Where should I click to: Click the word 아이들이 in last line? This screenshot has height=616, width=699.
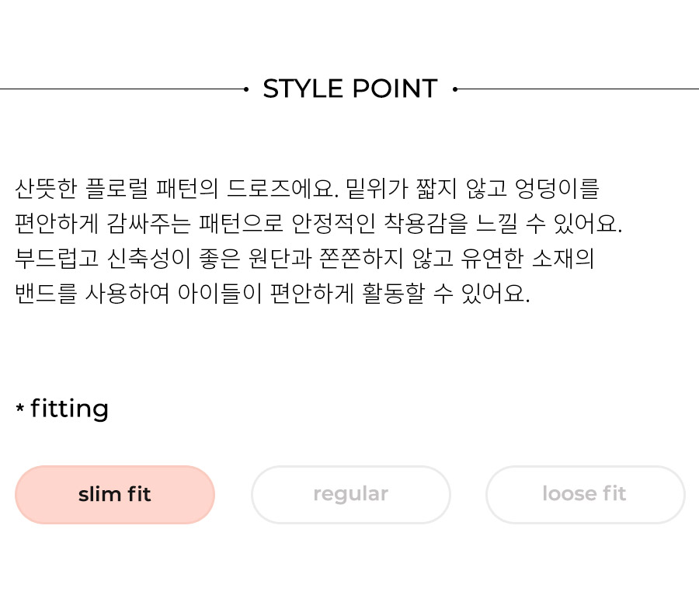point(220,294)
